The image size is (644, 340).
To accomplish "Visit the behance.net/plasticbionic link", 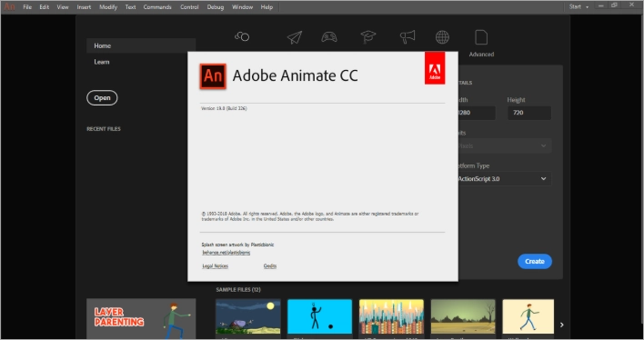I will pos(226,253).
